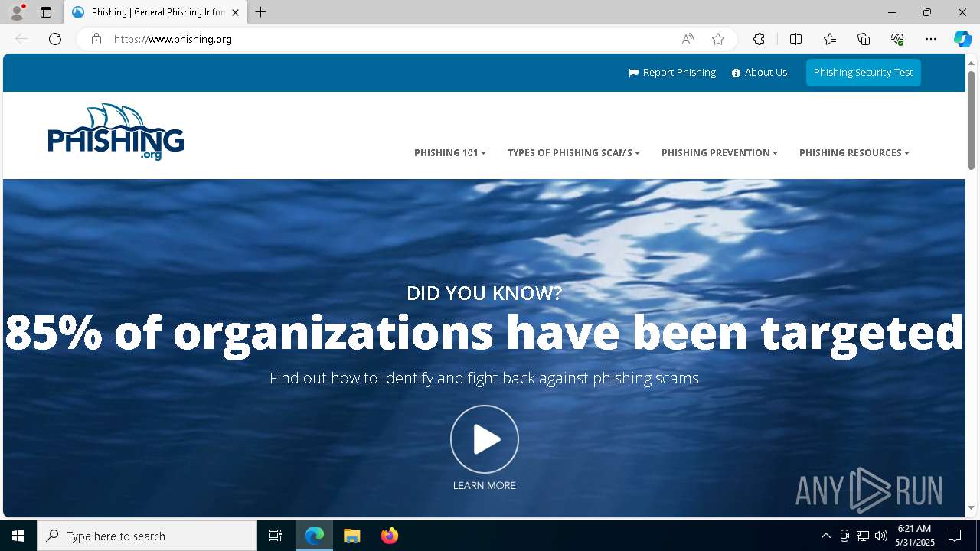Open the Collections icon
The height and width of the screenshot is (551, 980).
coord(864,39)
